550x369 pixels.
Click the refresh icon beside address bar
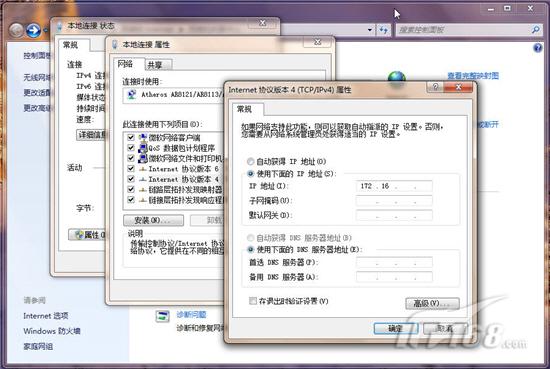[384, 30]
